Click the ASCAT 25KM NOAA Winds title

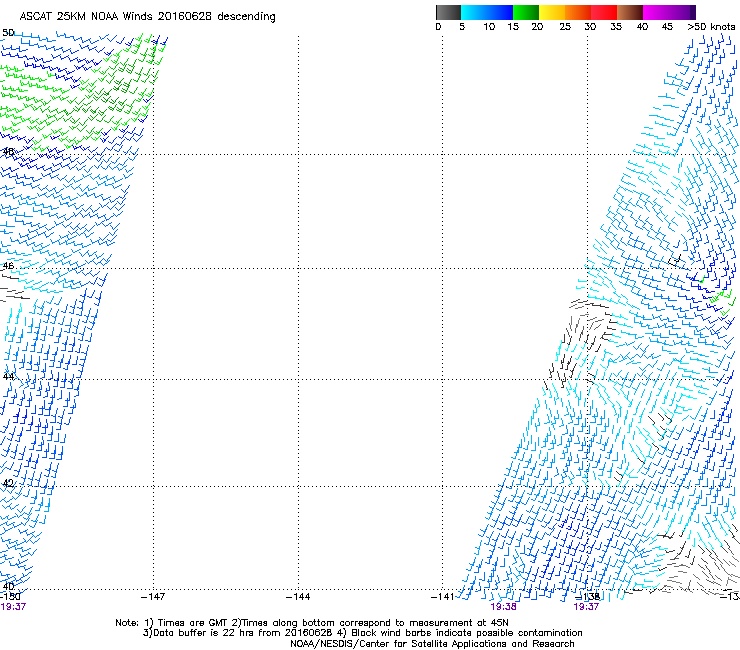tap(147, 16)
